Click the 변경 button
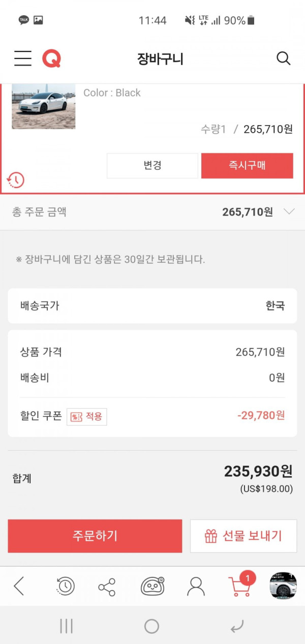Screen dimensions: 305x644 pos(152,166)
